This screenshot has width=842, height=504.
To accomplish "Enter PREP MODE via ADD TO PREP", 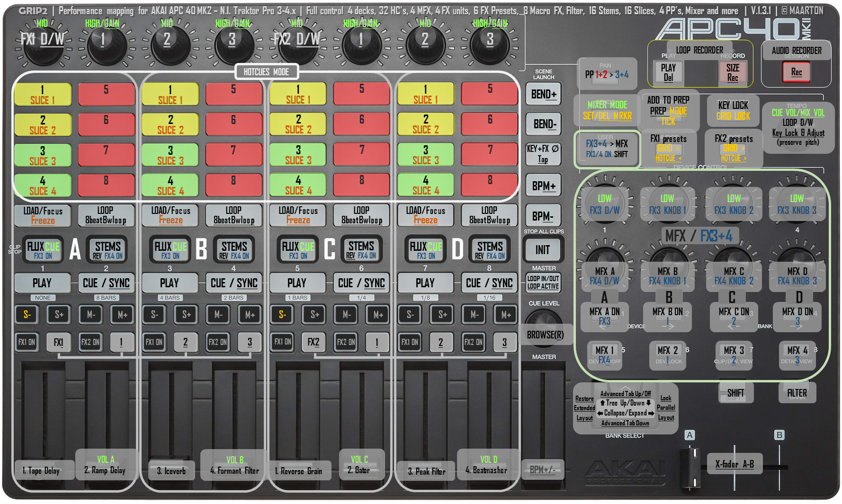I will (x=669, y=110).
